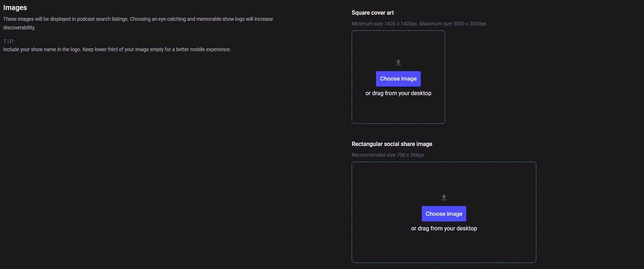Viewport: 644px width, 269px height.
Task: Click drag from your desktop text in rectangular dropzone
Action: [x=444, y=229]
